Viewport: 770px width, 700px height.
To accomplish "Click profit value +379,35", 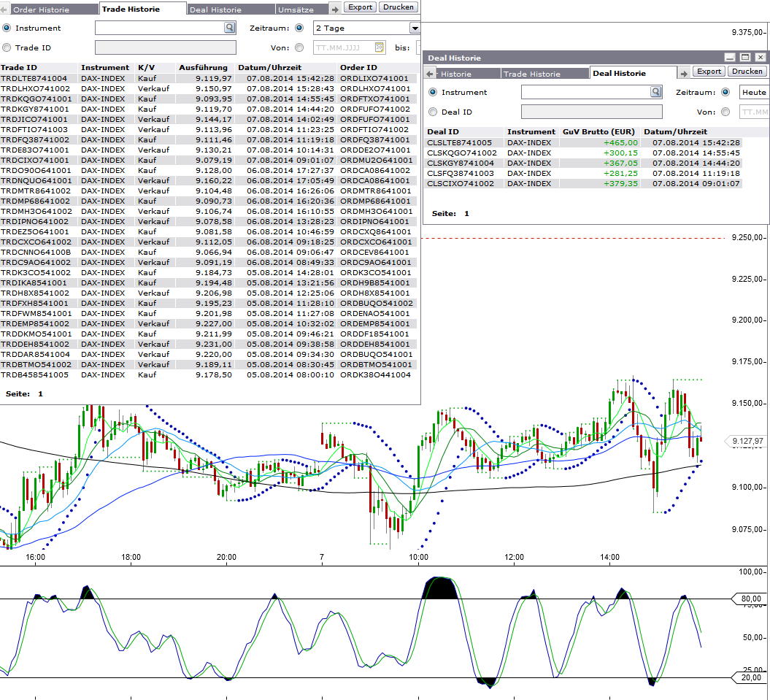I will pyautogui.click(x=620, y=184).
